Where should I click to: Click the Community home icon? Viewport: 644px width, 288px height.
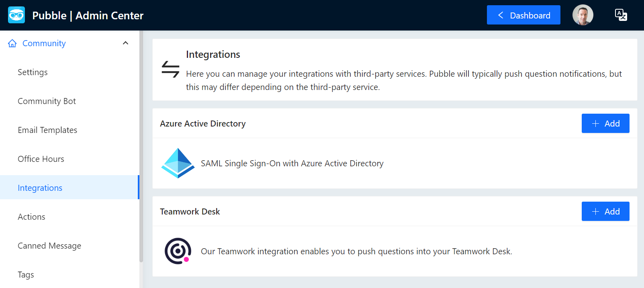pyautogui.click(x=12, y=43)
